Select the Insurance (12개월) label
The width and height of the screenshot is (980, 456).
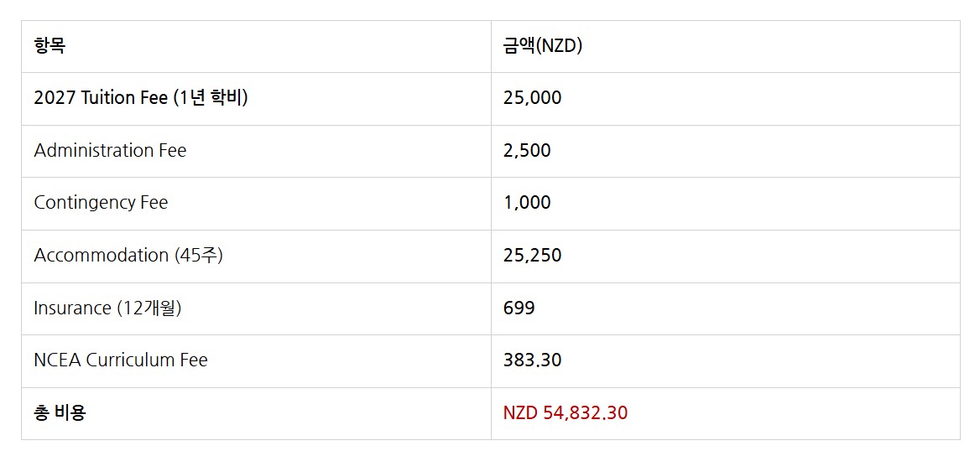click(x=107, y=308)
